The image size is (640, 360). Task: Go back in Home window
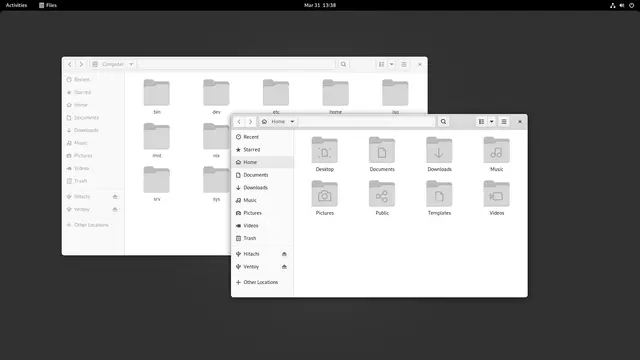tap(239, 122)
